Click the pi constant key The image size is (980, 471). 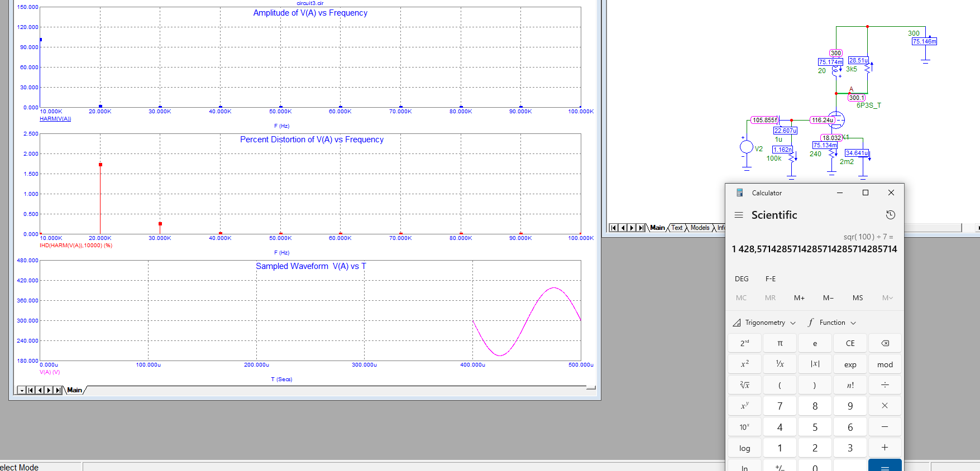[780, 343]
